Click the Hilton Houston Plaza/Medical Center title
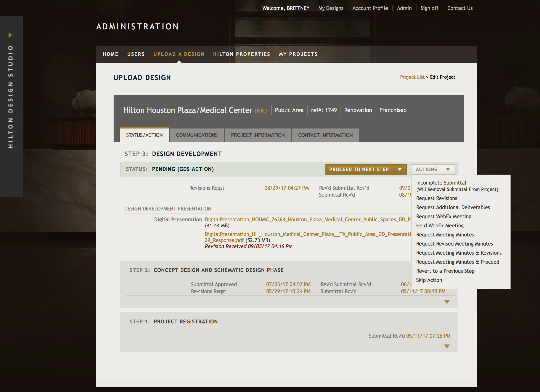The image size is (540, 392). coord(188,110)
